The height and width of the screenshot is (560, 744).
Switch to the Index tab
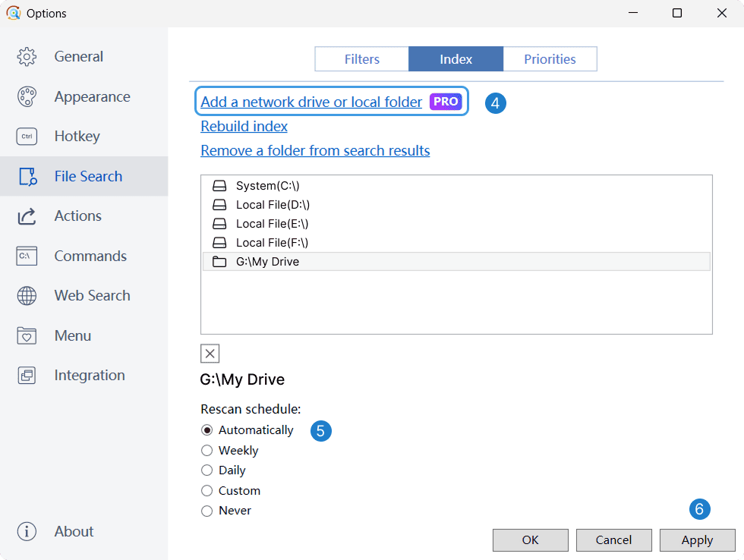(x=456, y=58)
